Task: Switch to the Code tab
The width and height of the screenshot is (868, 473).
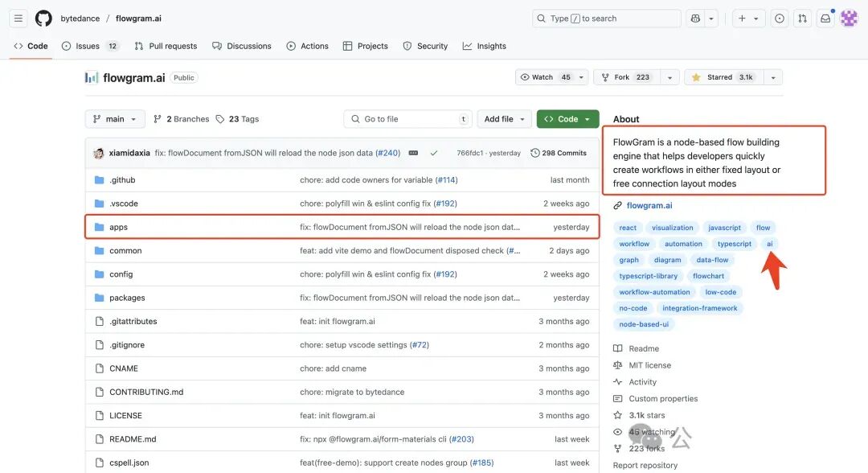Action: point(31,46)
